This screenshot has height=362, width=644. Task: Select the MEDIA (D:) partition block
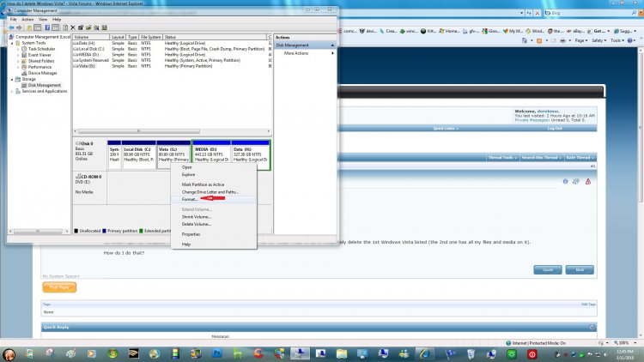(211, 154)
